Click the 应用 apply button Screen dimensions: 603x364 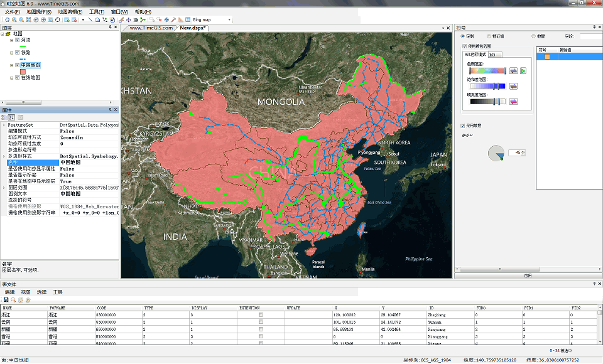(528, 276)
